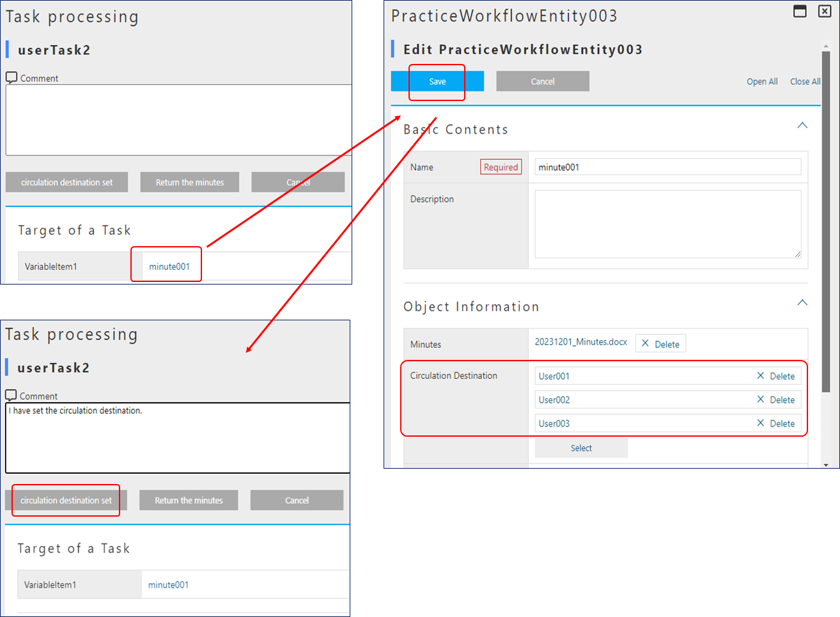Screen dimensions: 840x617
Task: Open the 20231201_Minutes.docx file link
Action: click(581, 342)
